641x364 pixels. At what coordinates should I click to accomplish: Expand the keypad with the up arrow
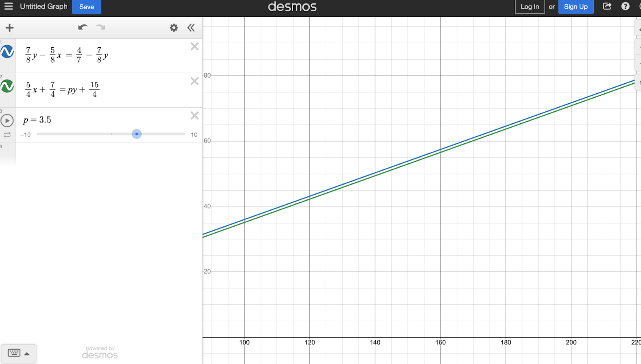tap(27, 354)
